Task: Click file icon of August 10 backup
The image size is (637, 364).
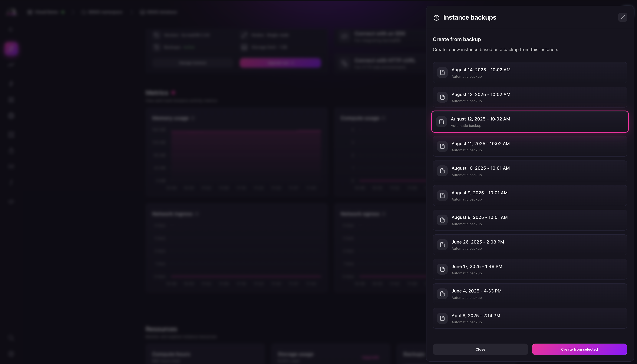Action: click(x=442, y=171)
